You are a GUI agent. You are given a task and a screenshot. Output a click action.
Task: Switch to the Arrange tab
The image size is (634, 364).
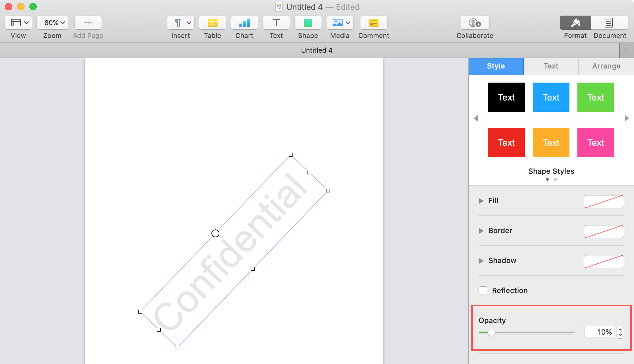606,66
